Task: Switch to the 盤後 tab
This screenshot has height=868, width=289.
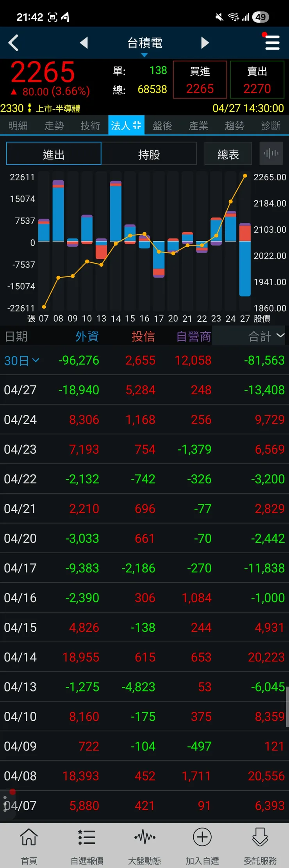Action: (162, 125)
